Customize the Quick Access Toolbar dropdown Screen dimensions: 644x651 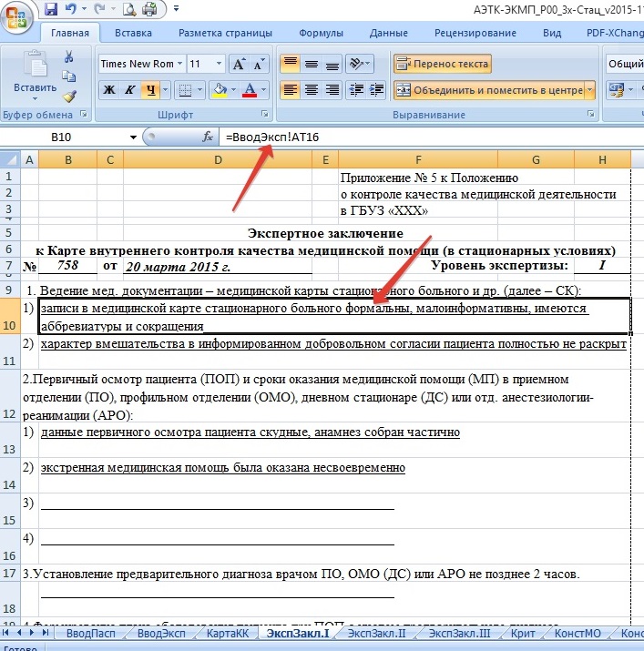[176, 8]
